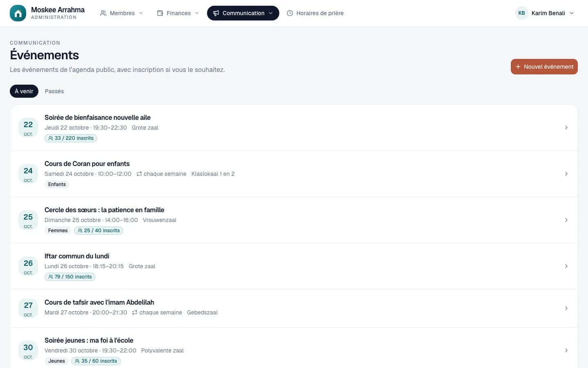Open Soirée jeunes row chevron
588x368 pixels.
pos(566,350)
